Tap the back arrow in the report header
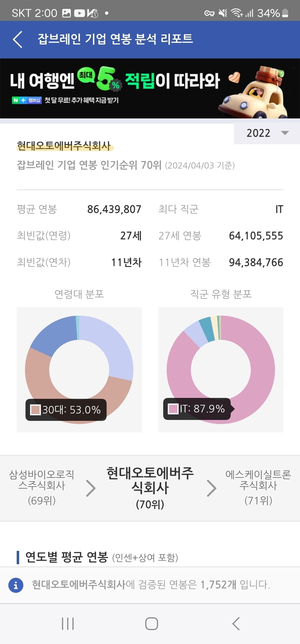Viewport: 300px width, 644px height. (x=18, y=39)
